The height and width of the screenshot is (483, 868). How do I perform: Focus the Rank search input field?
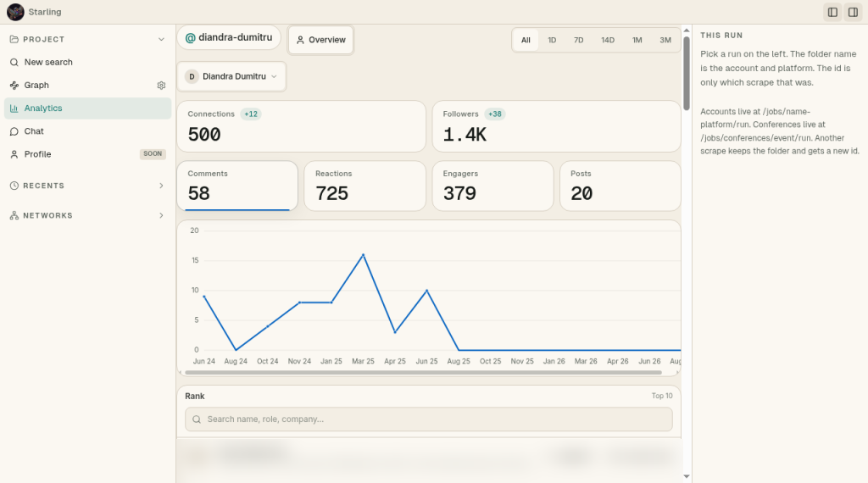pyautogui.click(x=428, y=419)
